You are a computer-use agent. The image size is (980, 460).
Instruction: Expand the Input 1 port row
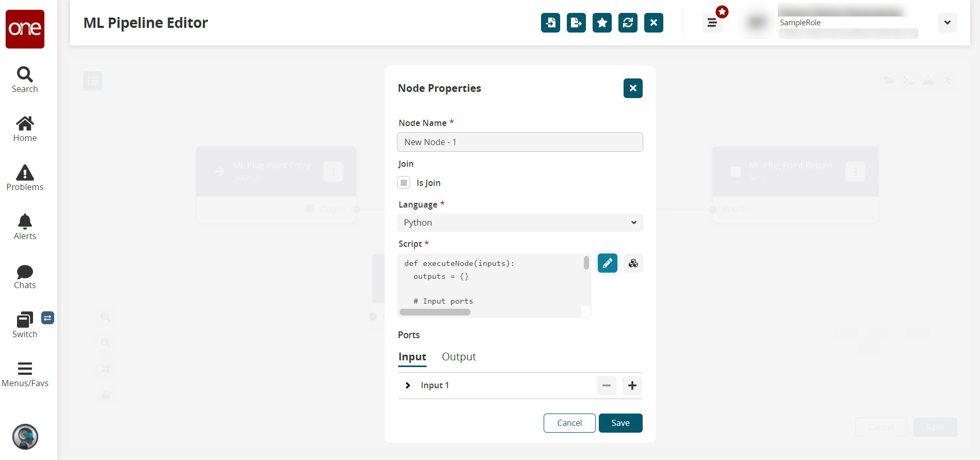(408, 386)
